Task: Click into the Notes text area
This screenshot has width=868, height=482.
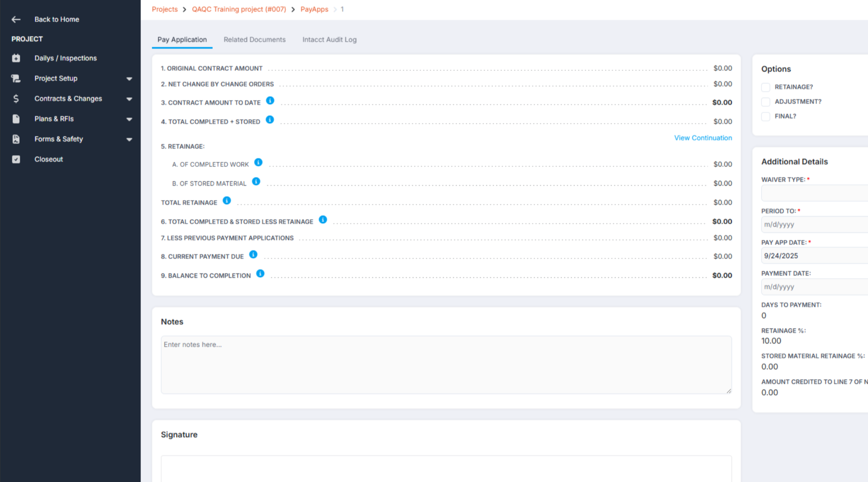Action: click(446, 364)
